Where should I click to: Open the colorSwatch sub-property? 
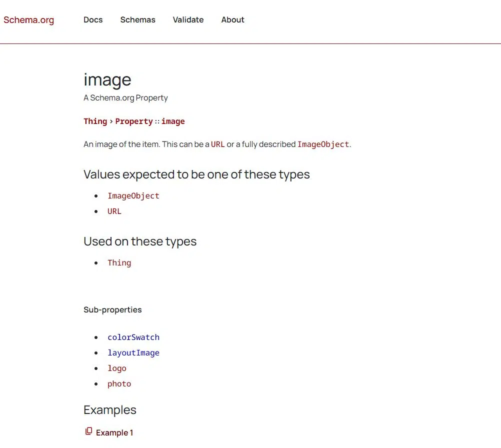(x=133, y=337)
